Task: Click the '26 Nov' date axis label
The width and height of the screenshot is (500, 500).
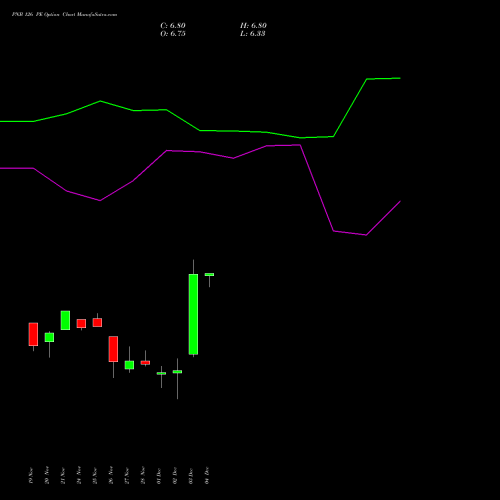Action: (111, 475)
